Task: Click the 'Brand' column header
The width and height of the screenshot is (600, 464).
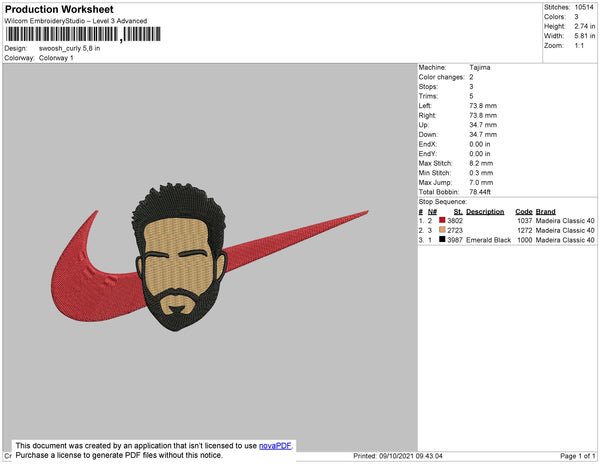Action: [x=545, y=212]
